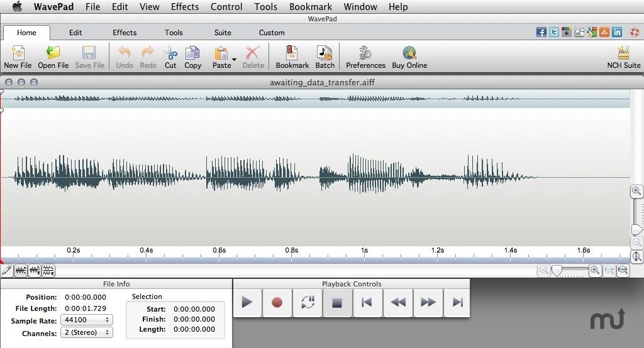Viewport: 644px width, 348px height.
Task: Click the horizontal zoom slider handle
Action: pos(557,271)
